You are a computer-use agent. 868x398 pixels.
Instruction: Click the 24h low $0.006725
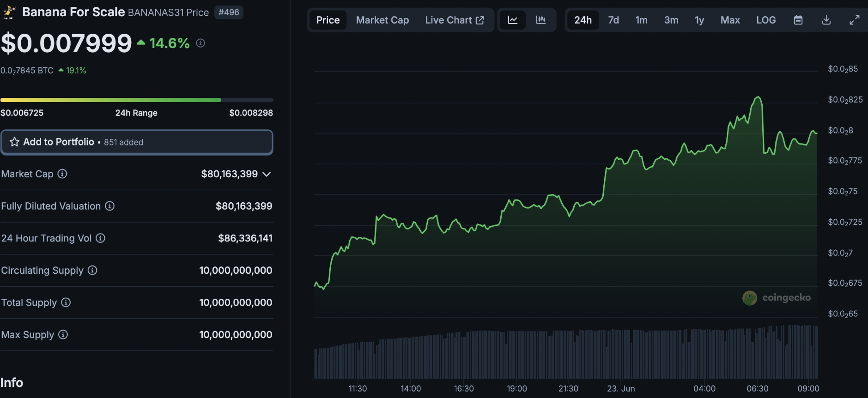[22, 113]
